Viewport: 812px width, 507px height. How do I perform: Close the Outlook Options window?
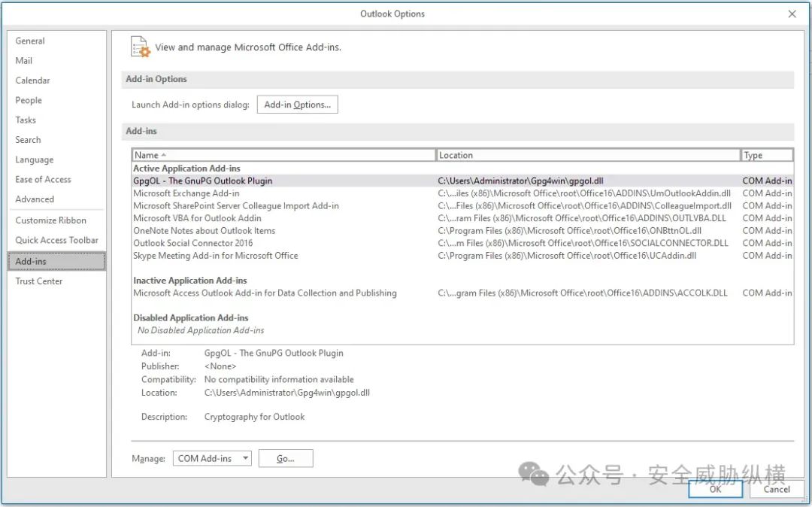click(792, 14)
